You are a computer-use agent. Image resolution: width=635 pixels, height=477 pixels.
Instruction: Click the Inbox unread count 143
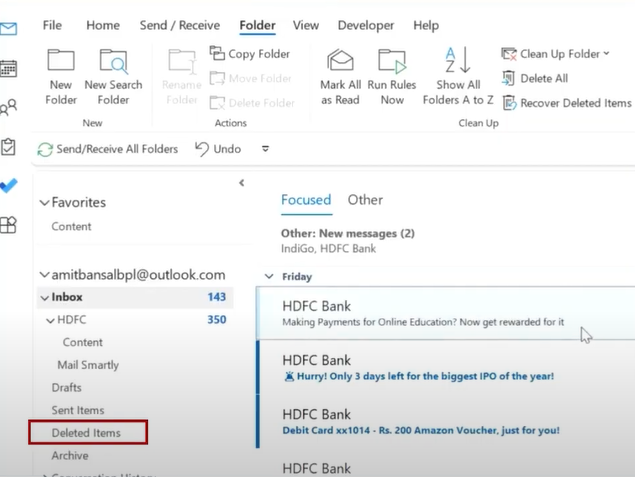click(217, 297)
